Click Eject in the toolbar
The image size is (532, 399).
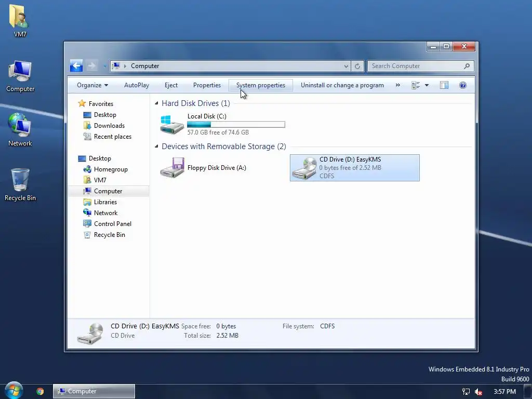click(171, 85)
